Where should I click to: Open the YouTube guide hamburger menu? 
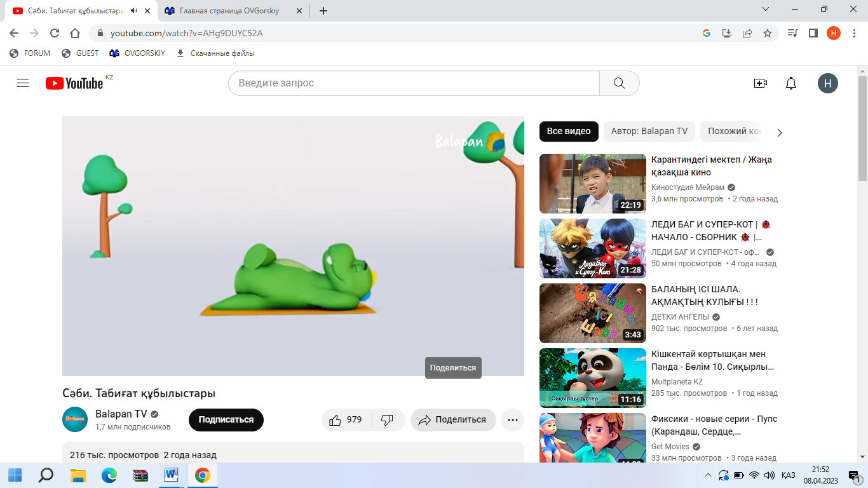(23, 83)
